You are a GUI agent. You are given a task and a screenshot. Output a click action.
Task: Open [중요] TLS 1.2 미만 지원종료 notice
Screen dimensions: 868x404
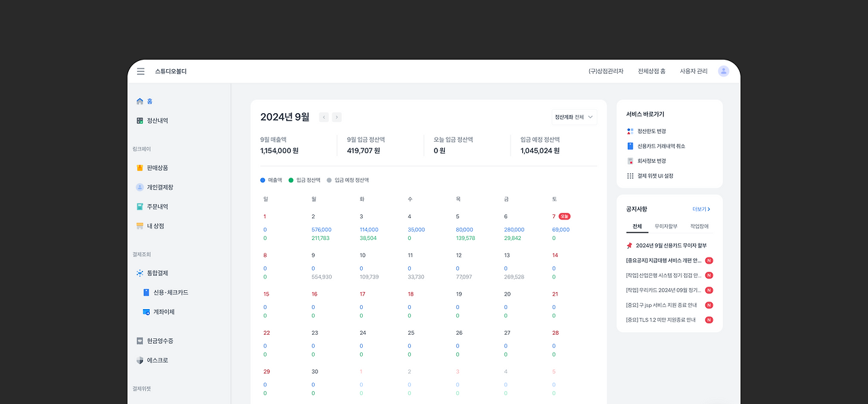click(x=661, y=320)
